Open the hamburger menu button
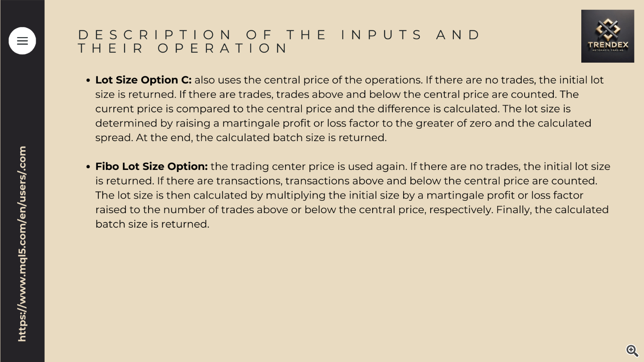The height and width of the screenshot is (362, 644). (22, 41)
